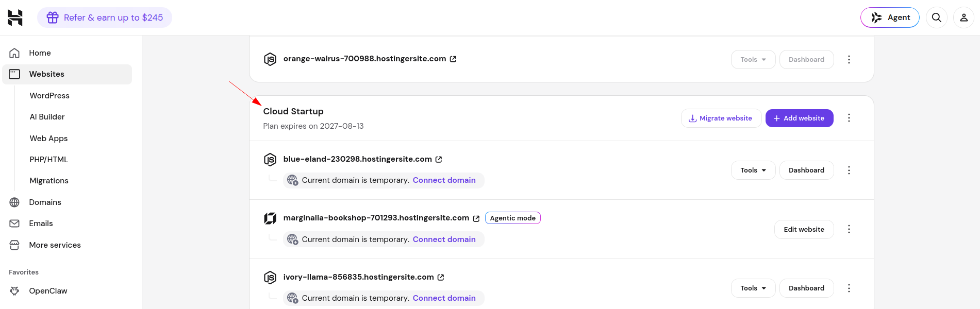980x309 pixels.
Task: Open Dashboard for blue-eland site
Action: point(807,170)
